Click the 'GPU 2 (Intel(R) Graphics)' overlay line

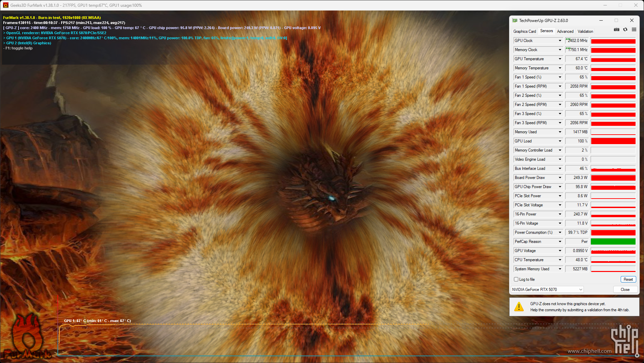coord(27,43)
